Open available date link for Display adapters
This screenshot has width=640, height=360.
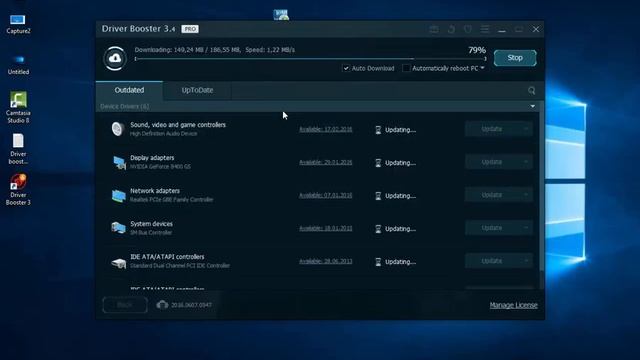(x=325, y=162)
